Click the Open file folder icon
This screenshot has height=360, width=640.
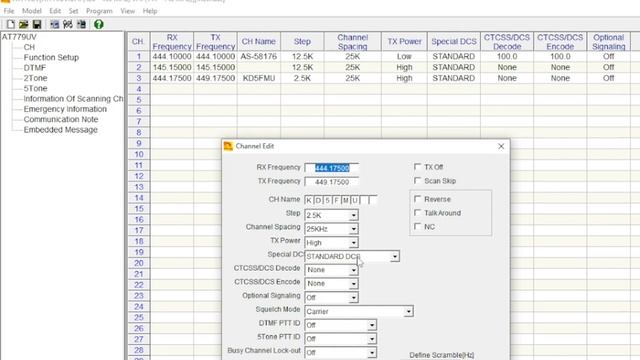pos(24,24)
